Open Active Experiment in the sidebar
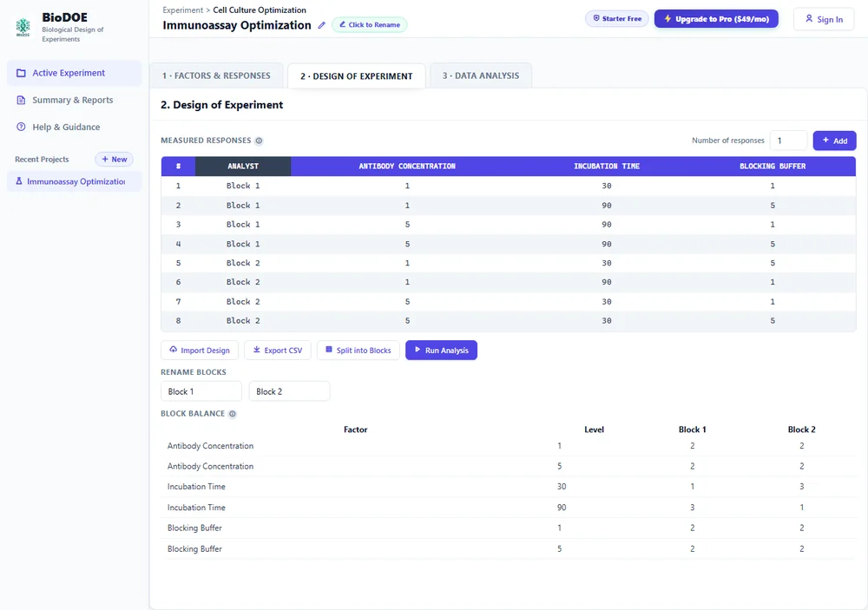The height and width of the screenshot is (610, 868). 74,73
